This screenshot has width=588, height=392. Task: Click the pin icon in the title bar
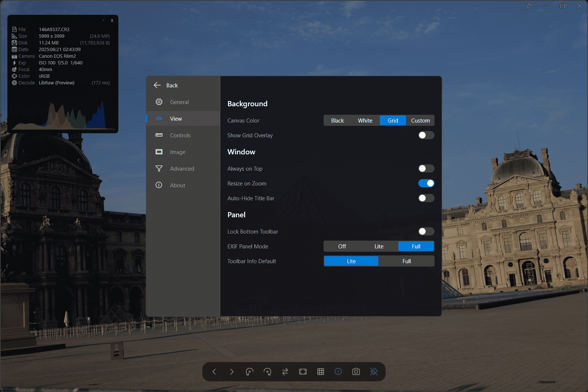[528, 6]
